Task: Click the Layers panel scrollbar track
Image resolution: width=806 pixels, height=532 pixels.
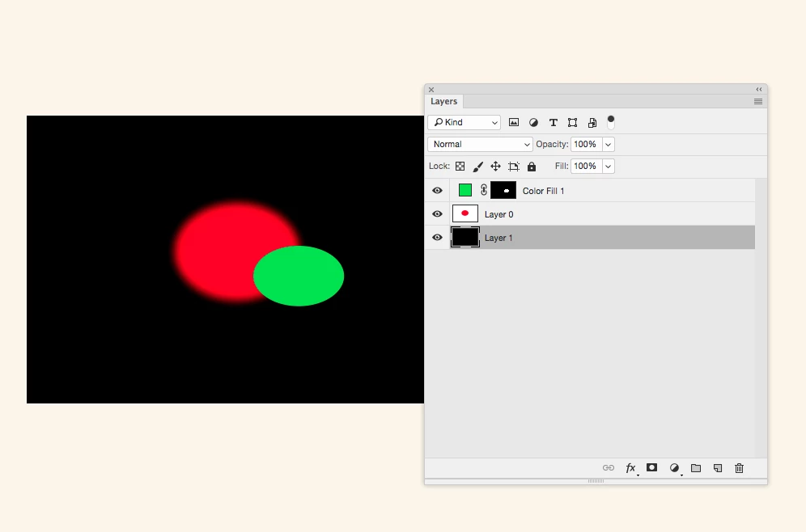Action: click(x=761, y=318)
